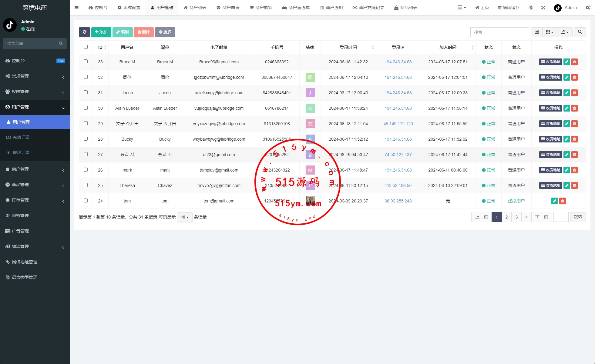Screen dimensions: 595x364
Task: Open 充值记录 in the sidebar
Action: [21, 137]
